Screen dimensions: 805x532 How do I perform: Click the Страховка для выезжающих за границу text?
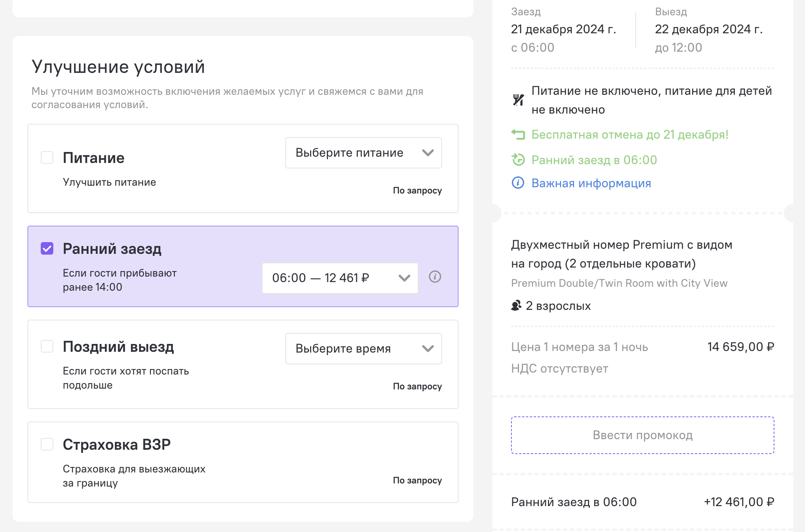point(134,476)
